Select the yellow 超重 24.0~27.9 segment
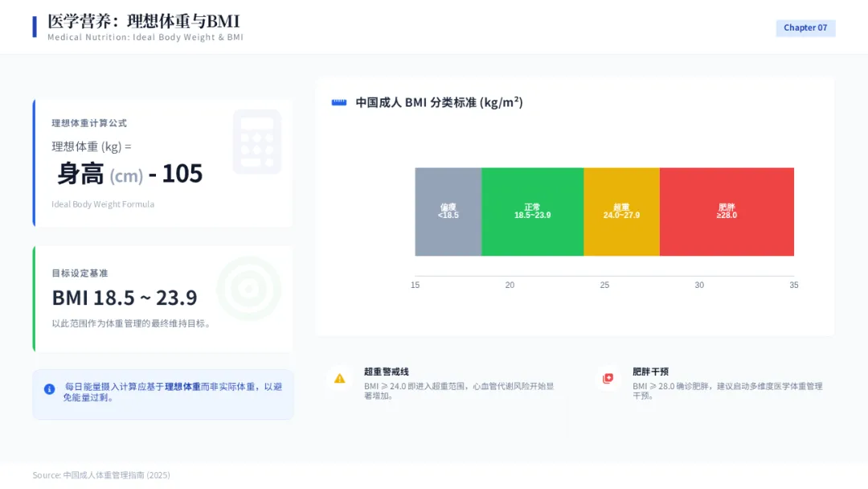Screen dimensions: 868x489 (621, 212)
